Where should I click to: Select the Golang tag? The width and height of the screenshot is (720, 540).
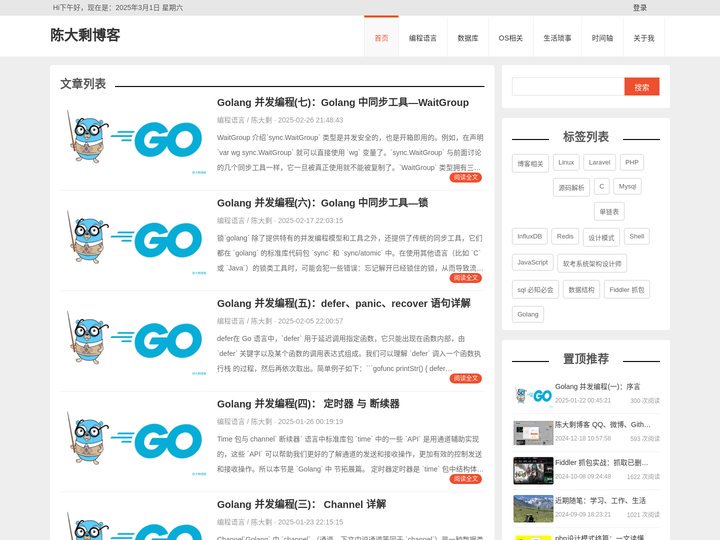pos(528,315)
